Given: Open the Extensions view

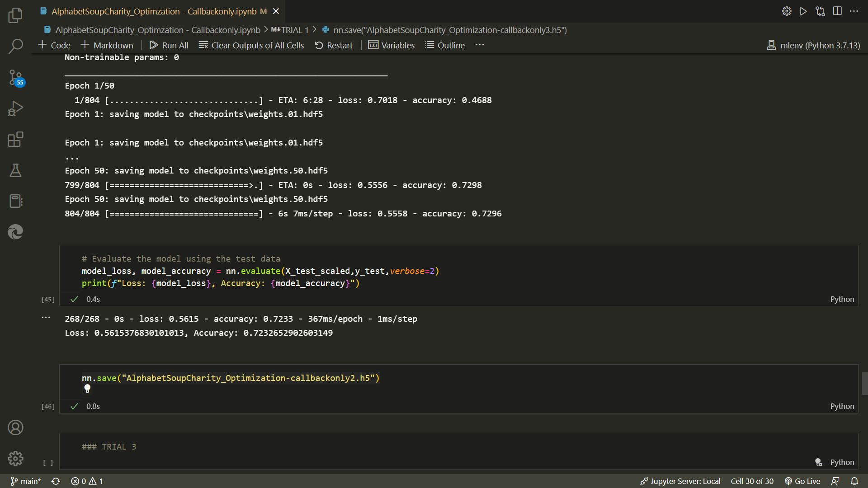Looking at the screenshot, I should click(15, 139).
